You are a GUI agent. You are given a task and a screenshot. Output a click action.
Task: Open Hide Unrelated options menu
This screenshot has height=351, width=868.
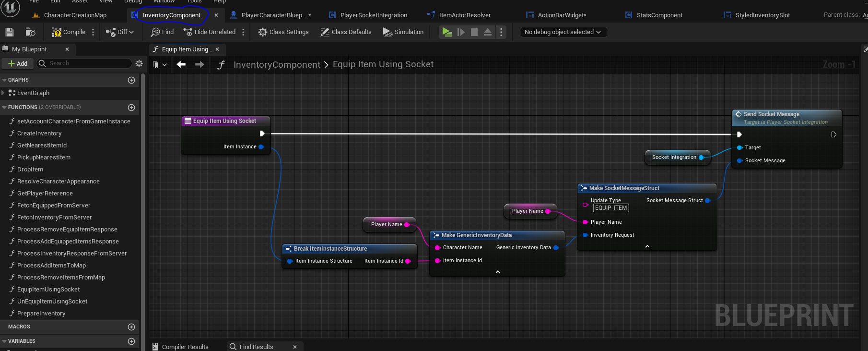(x=243, y=32)
